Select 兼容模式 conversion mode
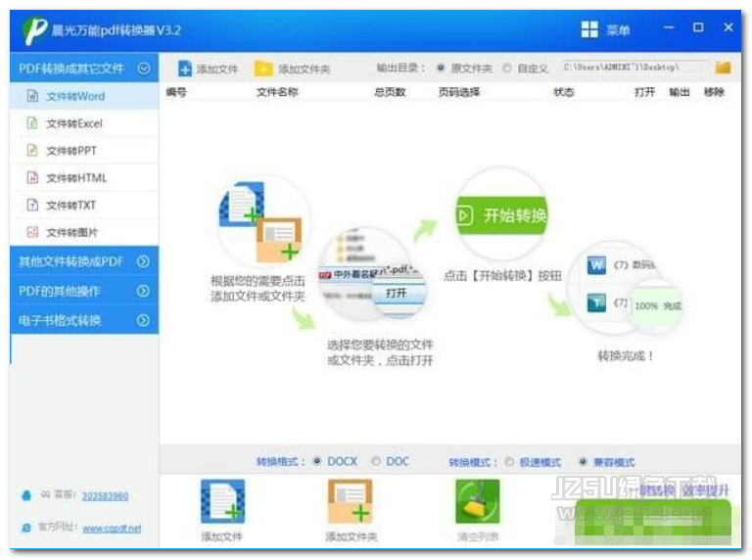Screen dimensions: 752x560 (x=583, y=462)
